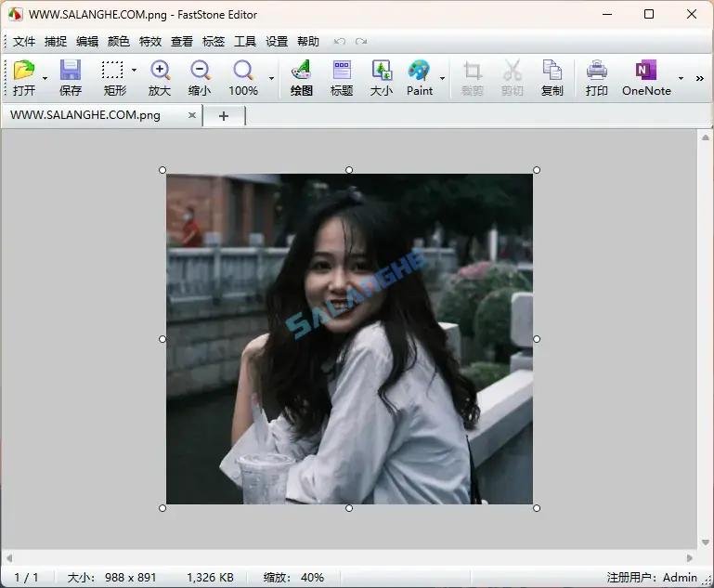Open a file with the 打开 icon
The height and width of the screenshot is (588, 714).
(x=24, y=78)
